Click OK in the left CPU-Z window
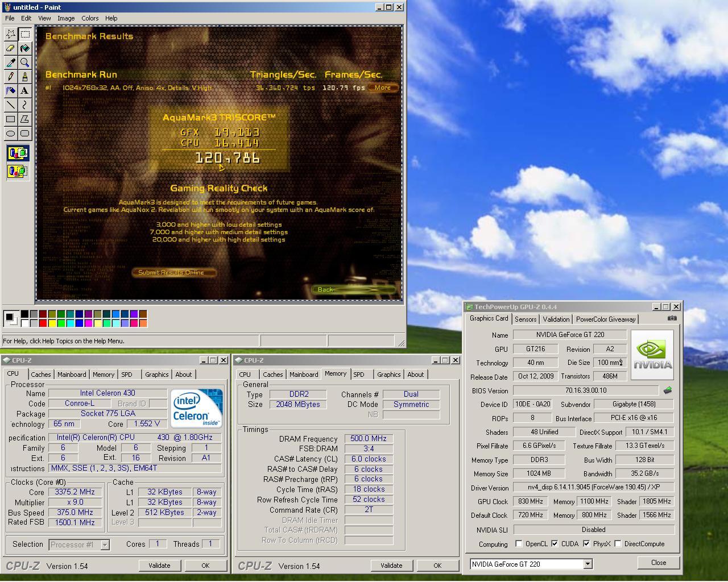The image size is (728, 582). coord(205,566)
